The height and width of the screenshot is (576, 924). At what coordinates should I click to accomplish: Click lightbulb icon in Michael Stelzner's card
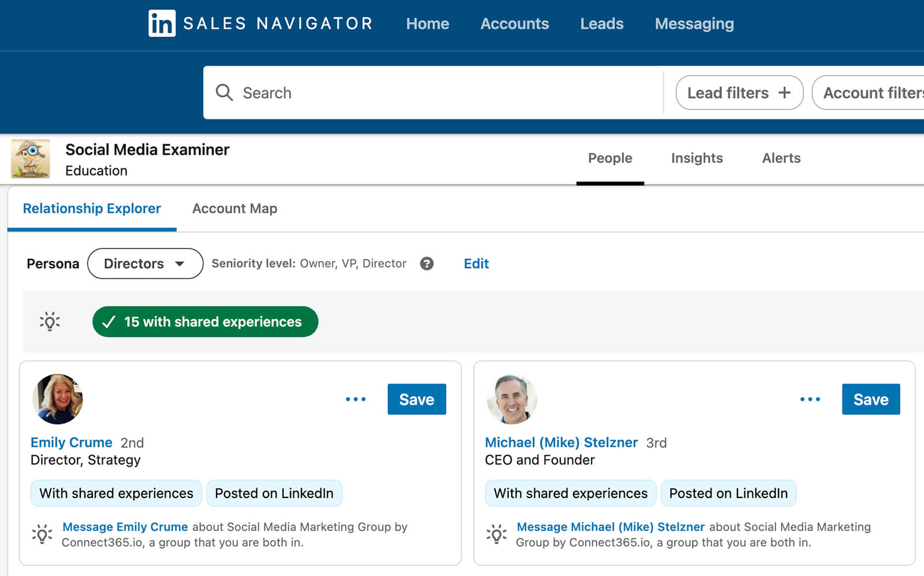[497, 534]
